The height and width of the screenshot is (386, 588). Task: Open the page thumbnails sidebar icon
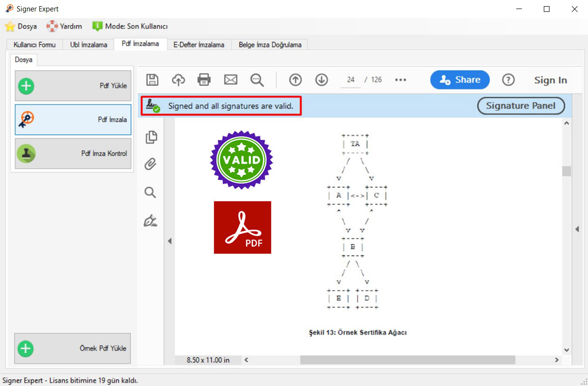151,137
